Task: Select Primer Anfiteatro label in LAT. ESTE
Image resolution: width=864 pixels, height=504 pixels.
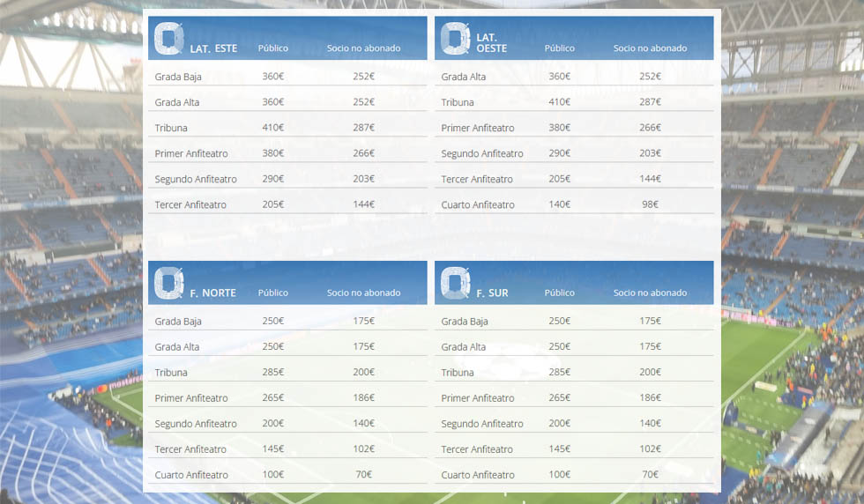Action: click(x=191, y=153)
